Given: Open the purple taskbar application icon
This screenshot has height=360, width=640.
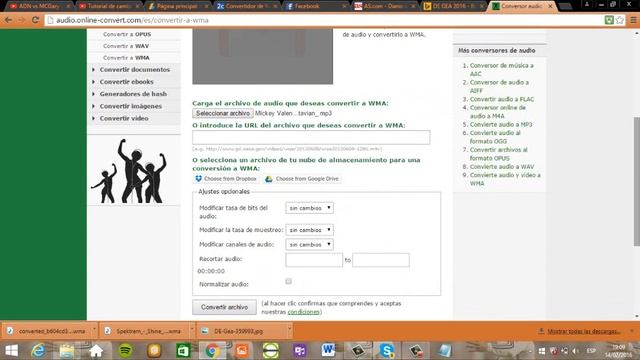Looking at the screenshot, I should [300, 350].
